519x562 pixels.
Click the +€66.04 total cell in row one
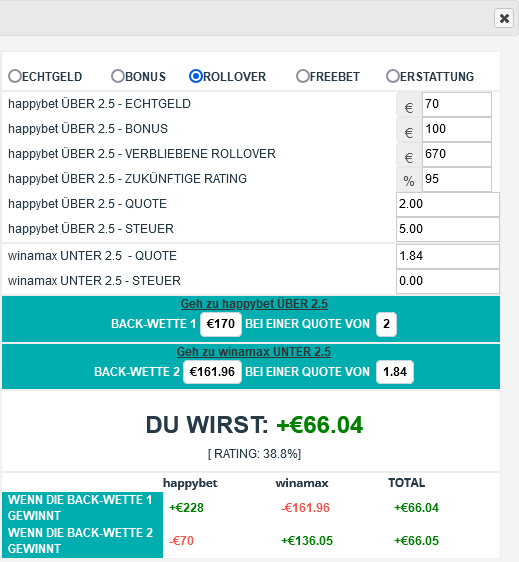tap(416, 508)
